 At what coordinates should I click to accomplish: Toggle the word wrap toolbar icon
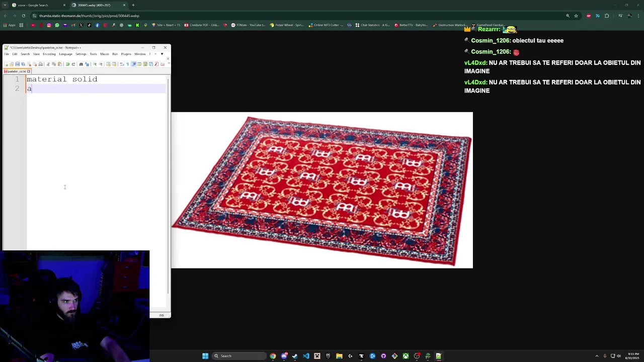(121, 64)
